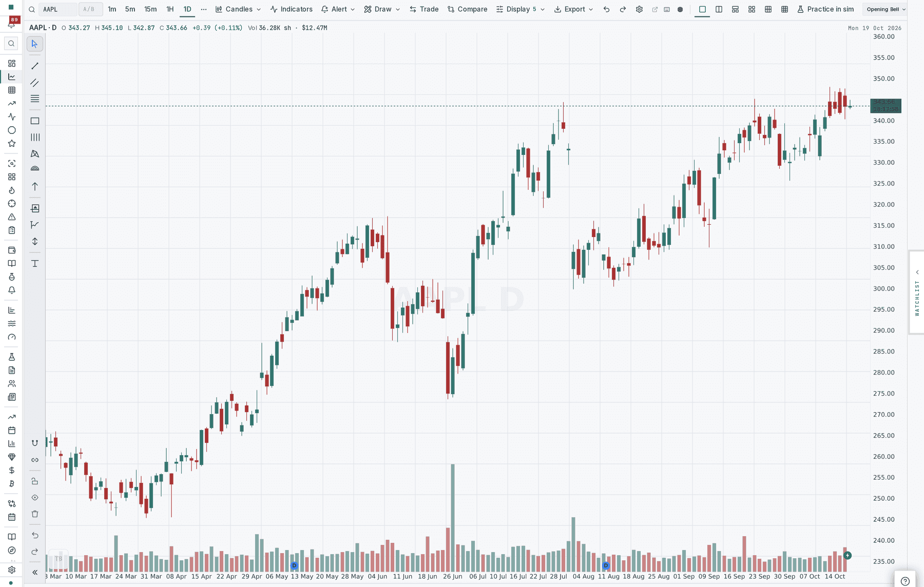Select the trend line drawing tool
Screen dimensions: 924x587
(35, 66)
